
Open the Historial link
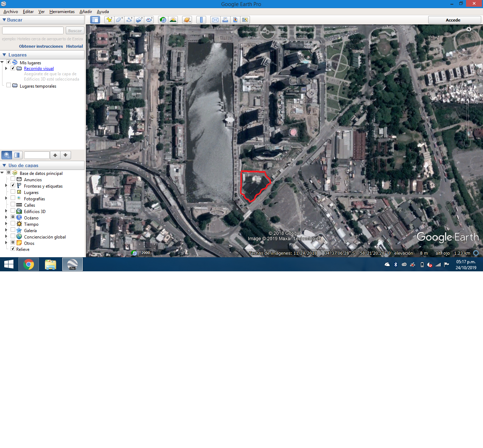coord(74,46)
